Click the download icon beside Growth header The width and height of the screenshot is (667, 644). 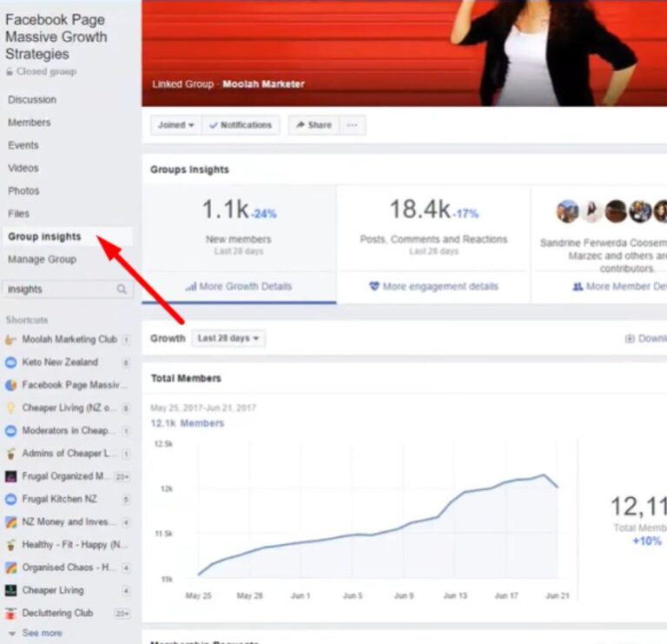[630, 339]
